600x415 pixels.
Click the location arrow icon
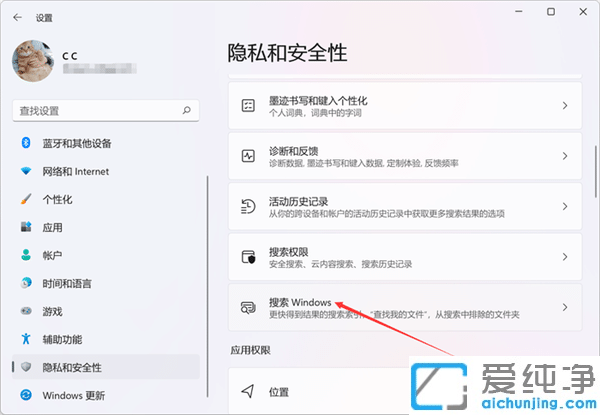(x=248, y=391)
